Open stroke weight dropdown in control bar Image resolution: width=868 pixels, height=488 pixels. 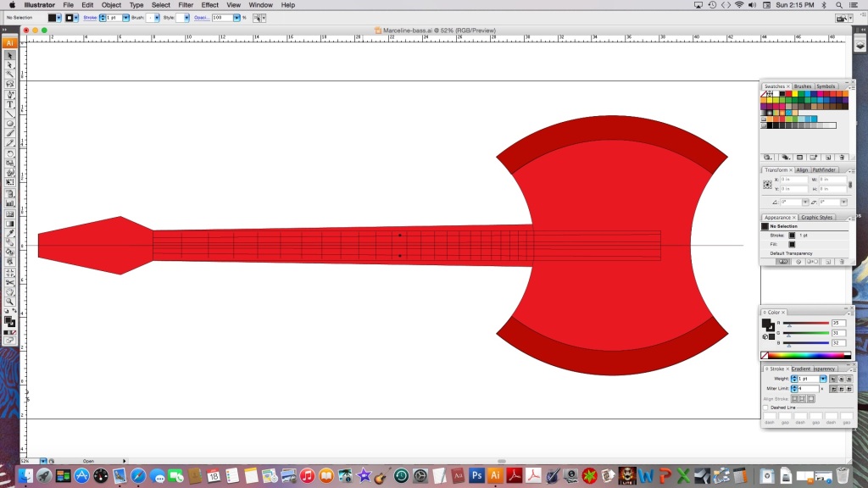[x=125, y=18]
